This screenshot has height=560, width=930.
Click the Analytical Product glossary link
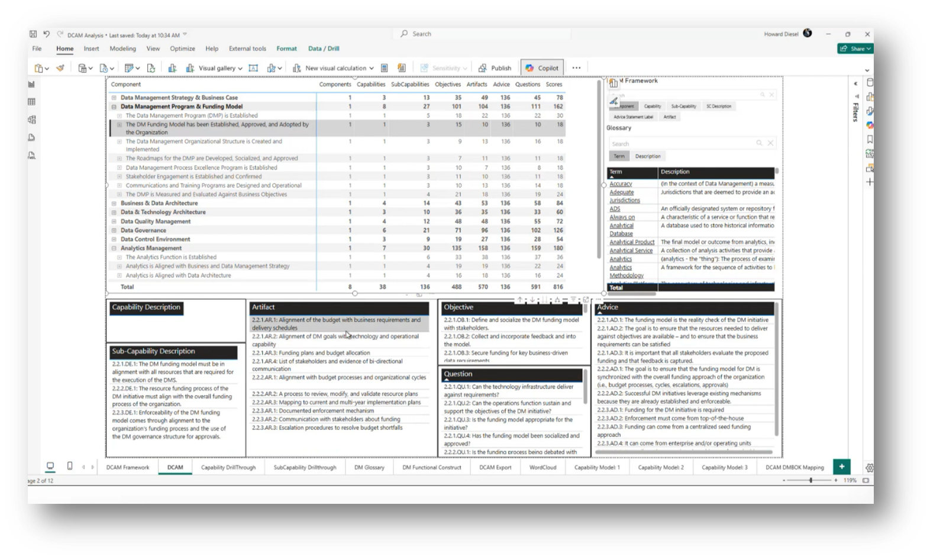632,242
